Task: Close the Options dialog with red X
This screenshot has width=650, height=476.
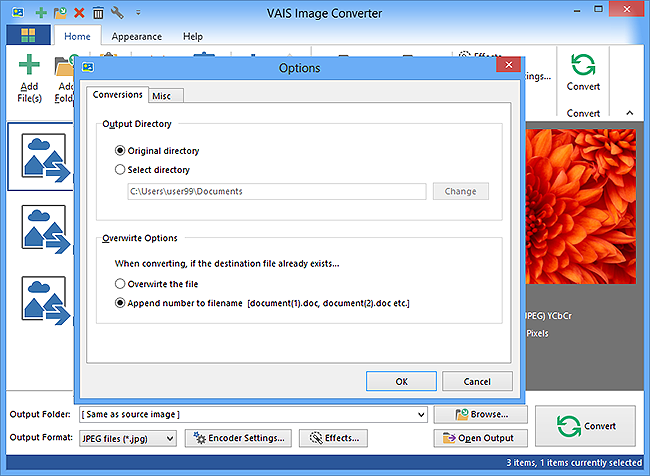Action: [x=508, y=65]
